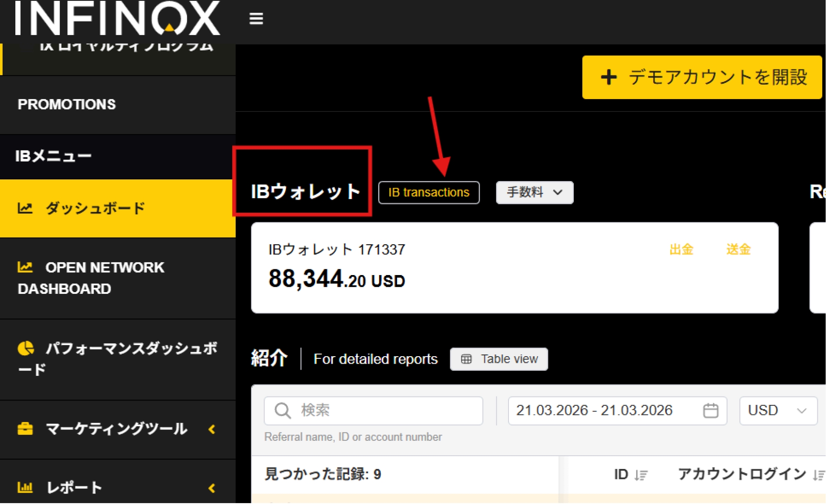Click the デモアカウントを開設 button

coord(701,77)
